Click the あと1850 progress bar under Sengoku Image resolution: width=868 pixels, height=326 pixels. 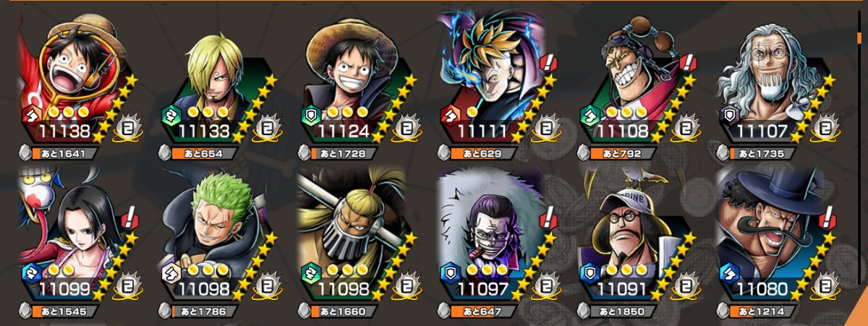click(x=626, y=312)
